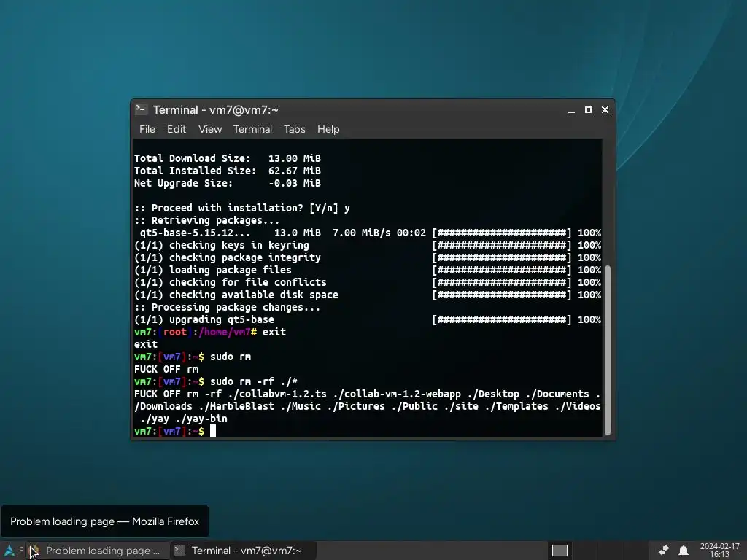Open the Arch application menu icon

coord(9,551)
